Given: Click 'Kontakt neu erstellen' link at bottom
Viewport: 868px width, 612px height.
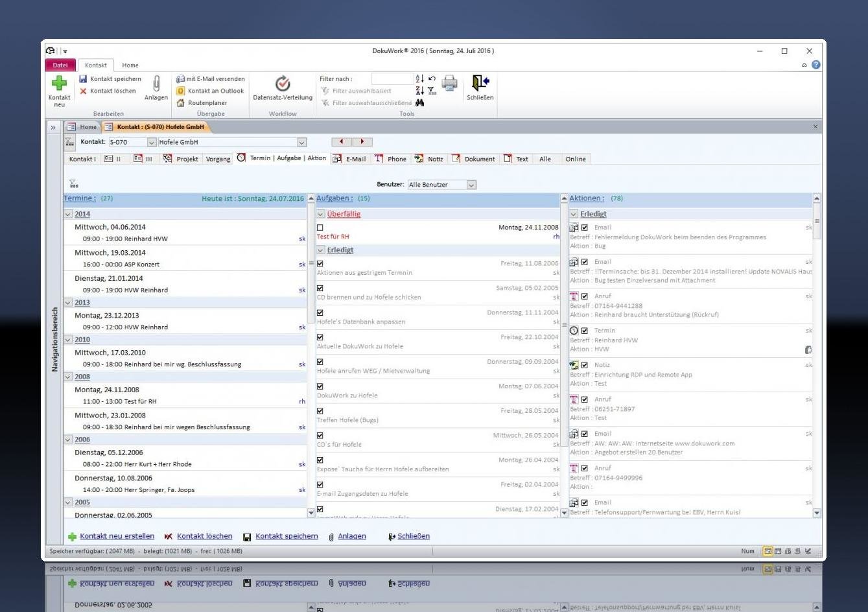Looking at the screenshot, I should (117, 536).
